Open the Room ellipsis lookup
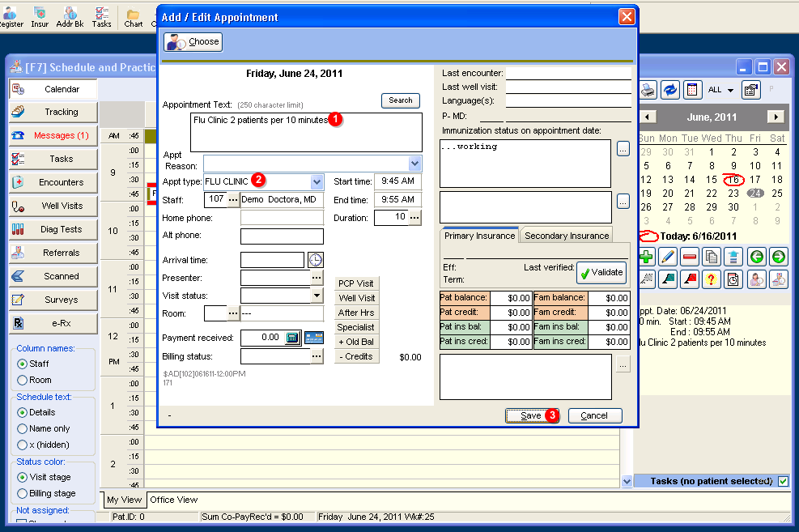The width and height of the screenshot is (799, 532). click(x=233, y=313)
